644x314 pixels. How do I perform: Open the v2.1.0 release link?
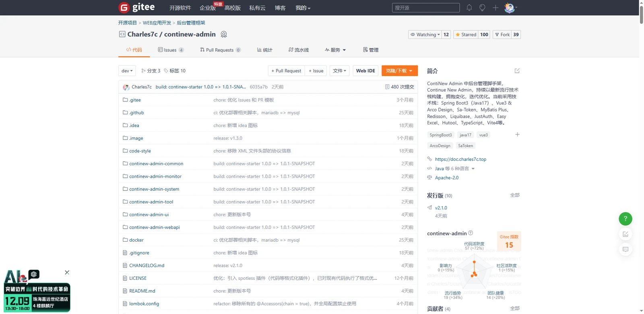click(441, 208)
